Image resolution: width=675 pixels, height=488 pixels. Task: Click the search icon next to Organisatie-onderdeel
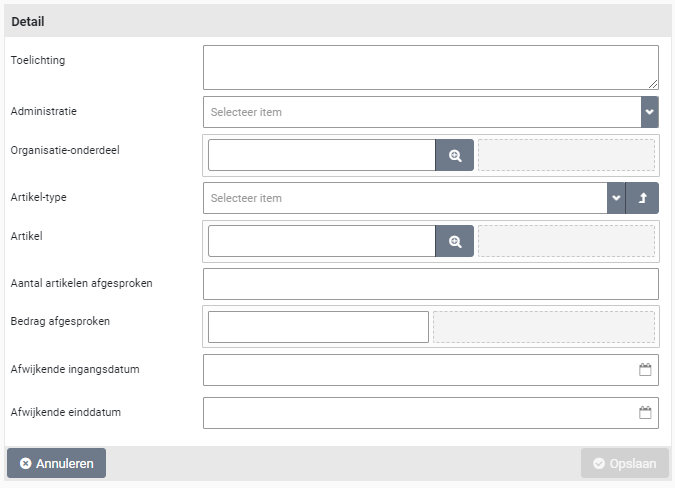pyautogui.click(x=454, y=156)
